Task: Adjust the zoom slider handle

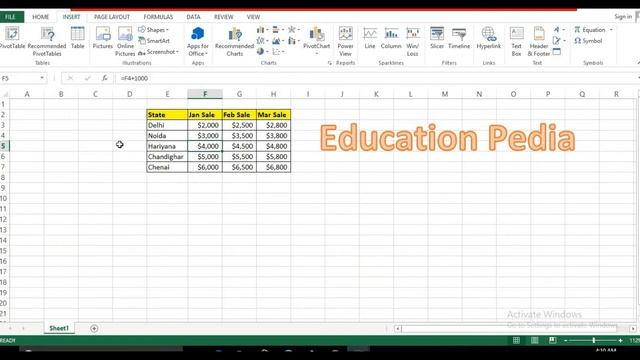Action: tap(594, 340)
